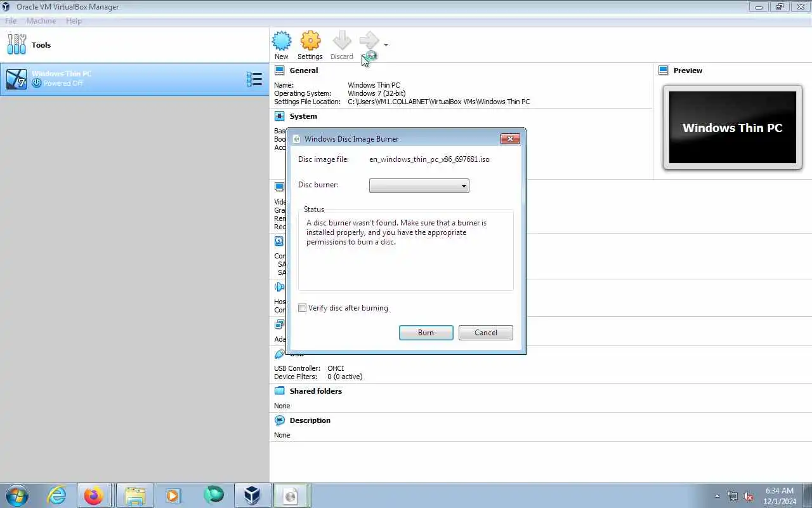Switch to Disc Image Burner taskbar button
Screen dimensions: 812x508
point(291,495)
